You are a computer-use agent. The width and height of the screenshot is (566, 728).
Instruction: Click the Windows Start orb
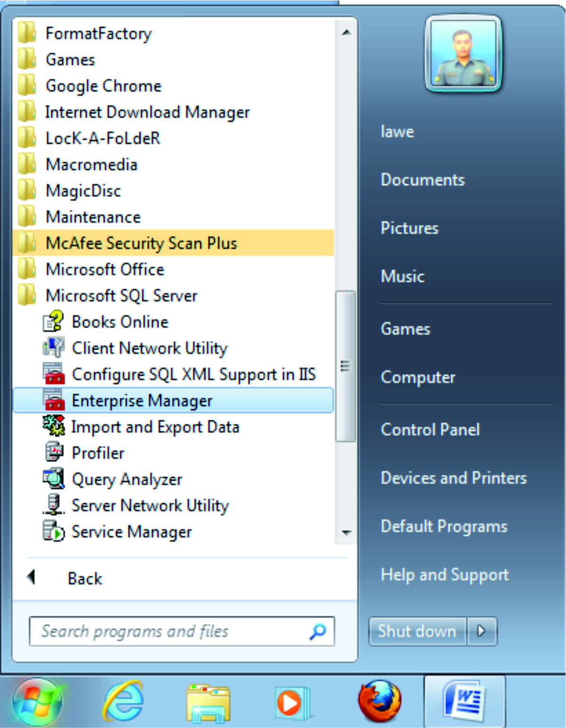pyautogui.click(x=36, y=702)
